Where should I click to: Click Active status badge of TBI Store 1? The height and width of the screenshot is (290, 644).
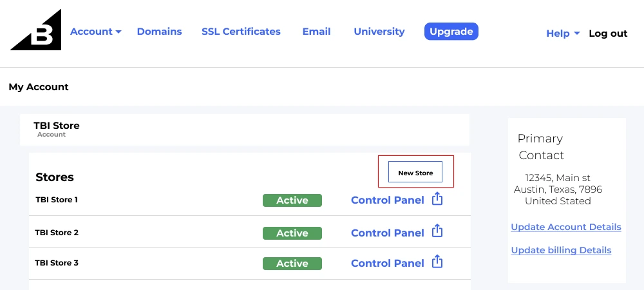tap(292, 200)
